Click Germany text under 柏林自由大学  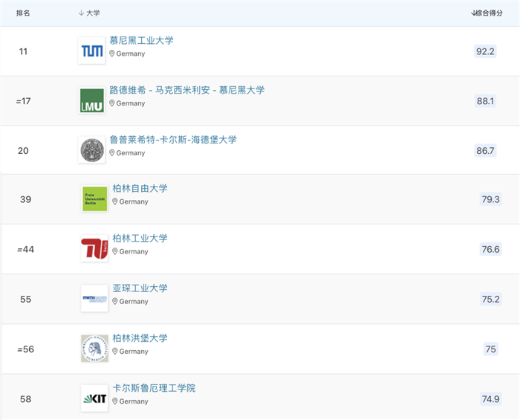click(134, 201)
